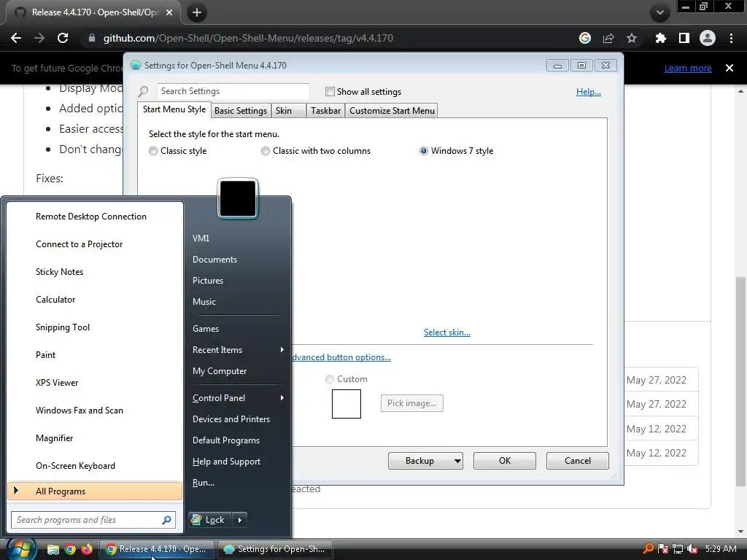This screenshot has width=747, height=560.
Task: Click the Pick image... button
Action: tap(412, 403)
